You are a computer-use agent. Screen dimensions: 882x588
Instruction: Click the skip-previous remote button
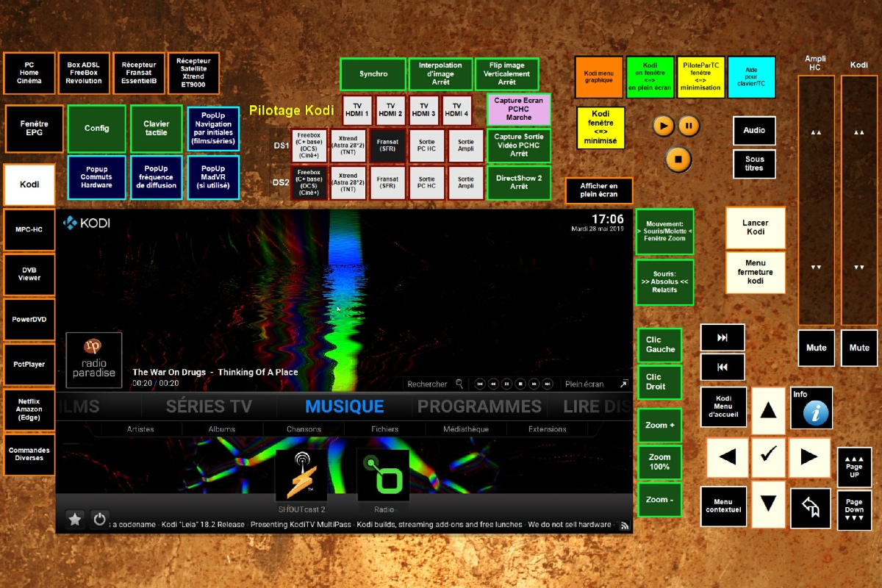(x=723, y=367)
